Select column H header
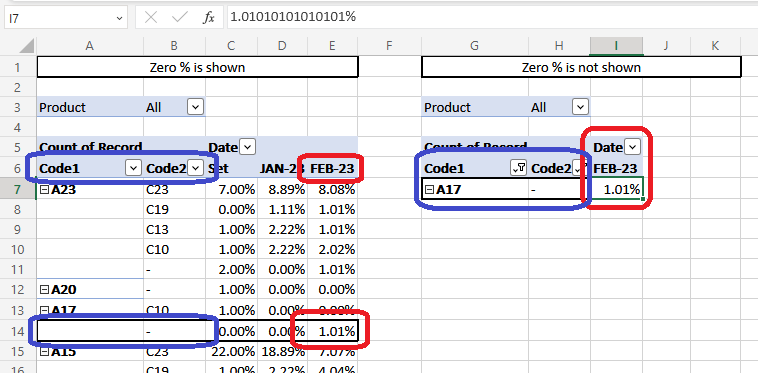The image size is (758, 373). click(559, 46)
